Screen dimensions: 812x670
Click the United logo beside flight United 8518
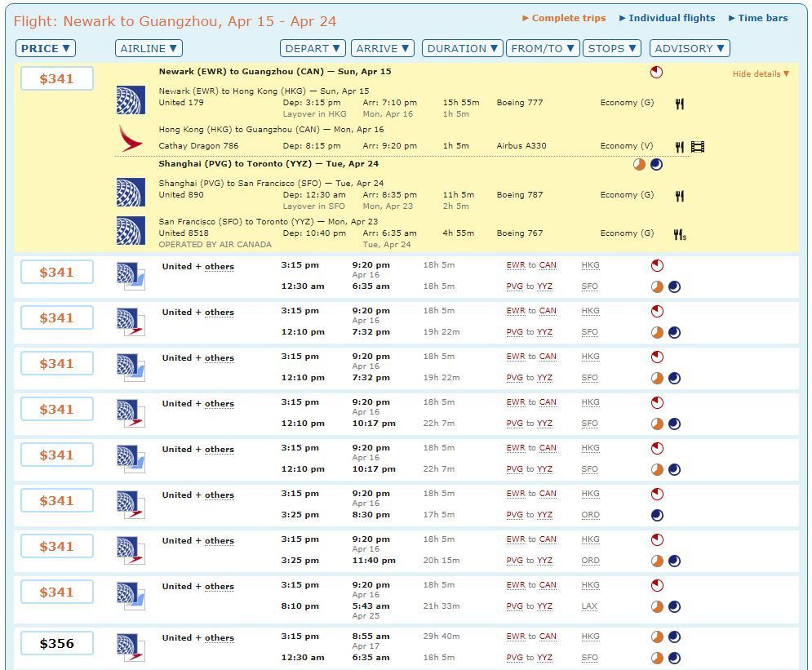131,232
